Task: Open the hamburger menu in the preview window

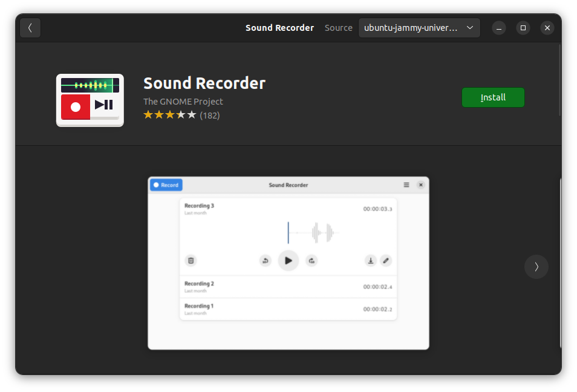Action: tap(406, 185)
